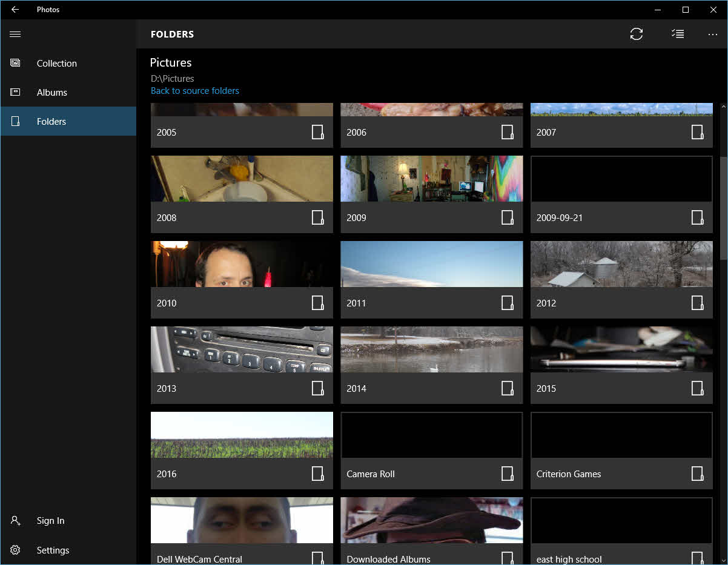This screenshot has height=565, width=728.
Task: Click the folder icon on Camera Roll tile
Action: pos(508,474)
